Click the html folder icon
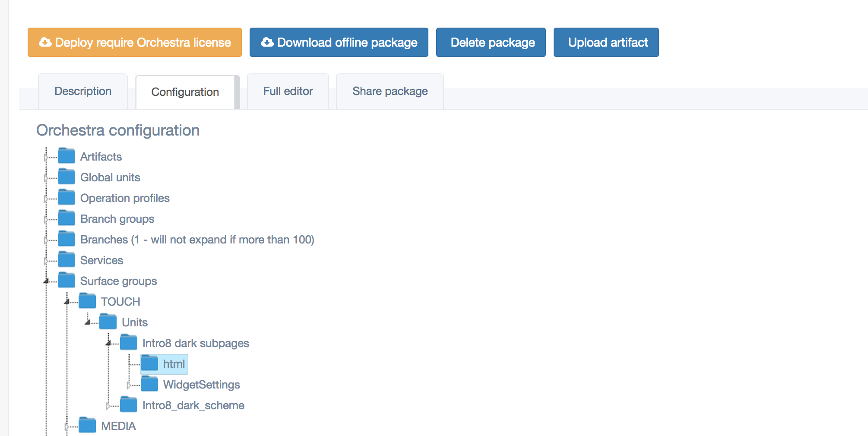 [x=149, y=363]
